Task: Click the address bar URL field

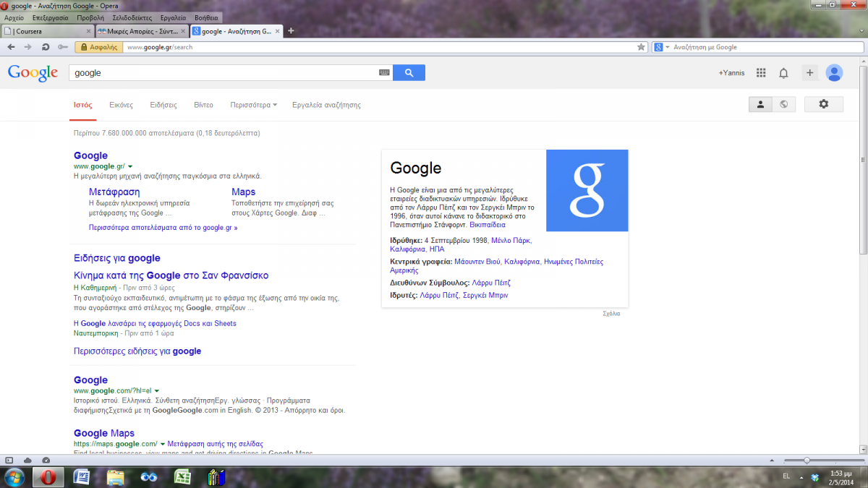Action: (x=378, y=47)
